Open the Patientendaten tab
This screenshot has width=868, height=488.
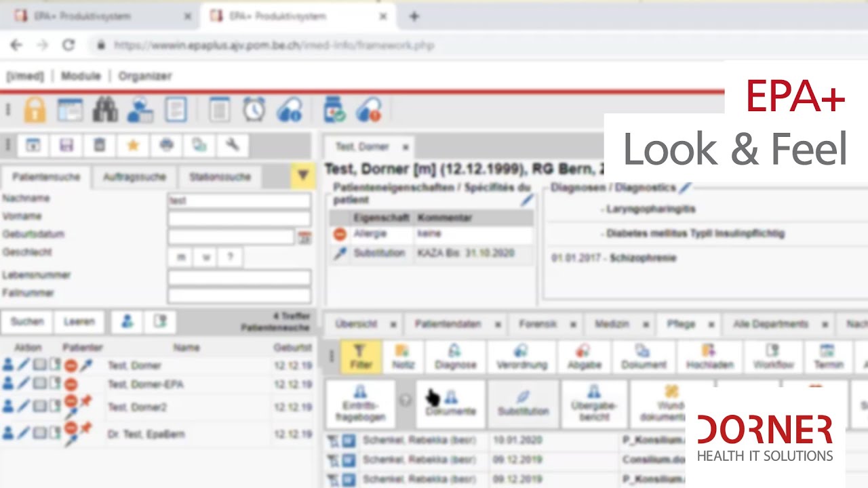[x=448, y=325]
